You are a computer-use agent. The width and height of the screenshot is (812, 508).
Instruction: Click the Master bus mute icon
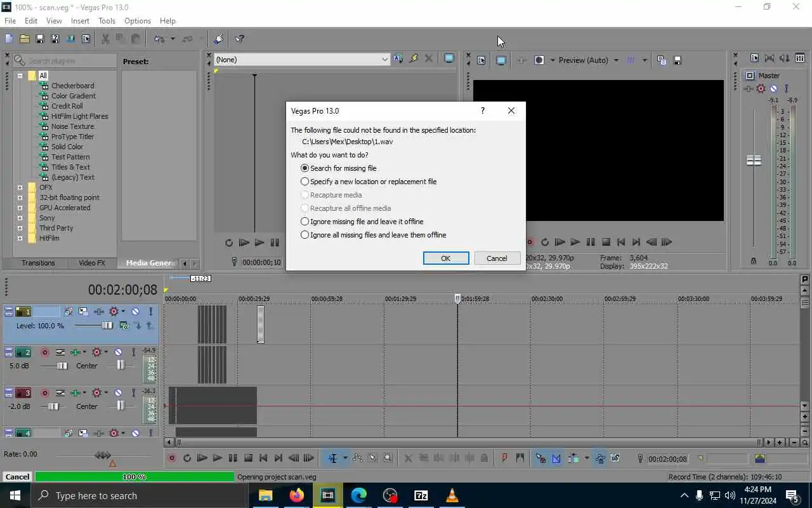(x=773, y=89)
